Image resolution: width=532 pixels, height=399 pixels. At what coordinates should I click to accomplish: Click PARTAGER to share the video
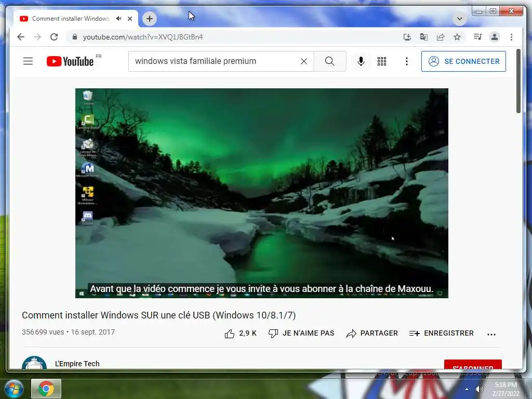tap(372, 334)
